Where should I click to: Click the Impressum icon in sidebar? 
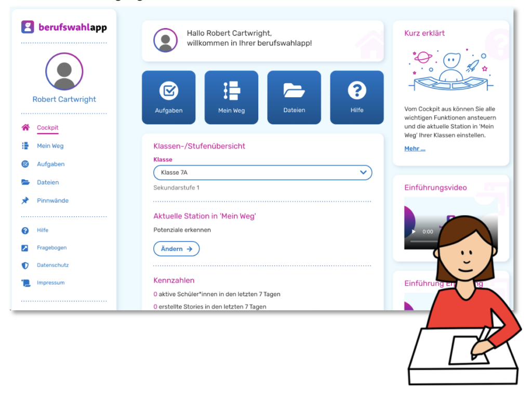[x=25, y=283]
